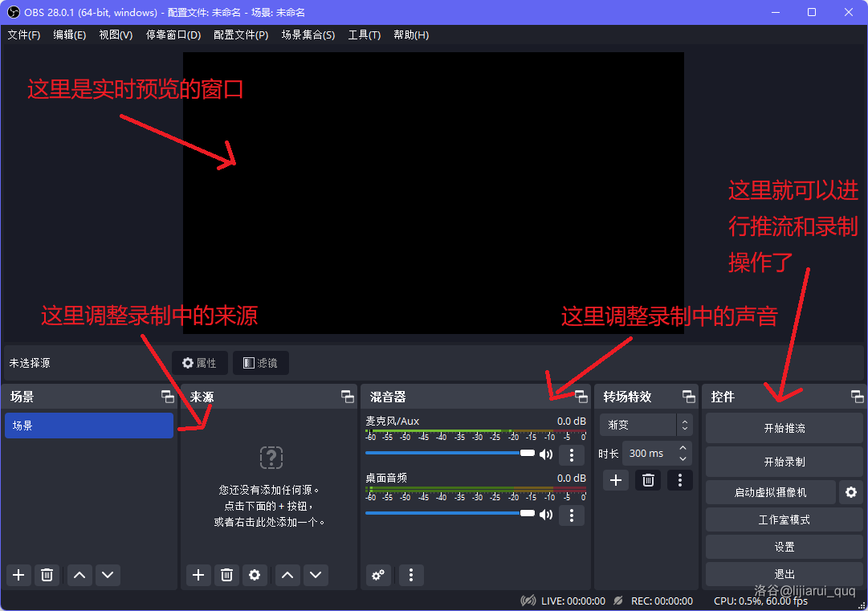Adjust 麦克风/Aux volume slider
This screenshot has width=868, height=611.
(x=450, y=454)
